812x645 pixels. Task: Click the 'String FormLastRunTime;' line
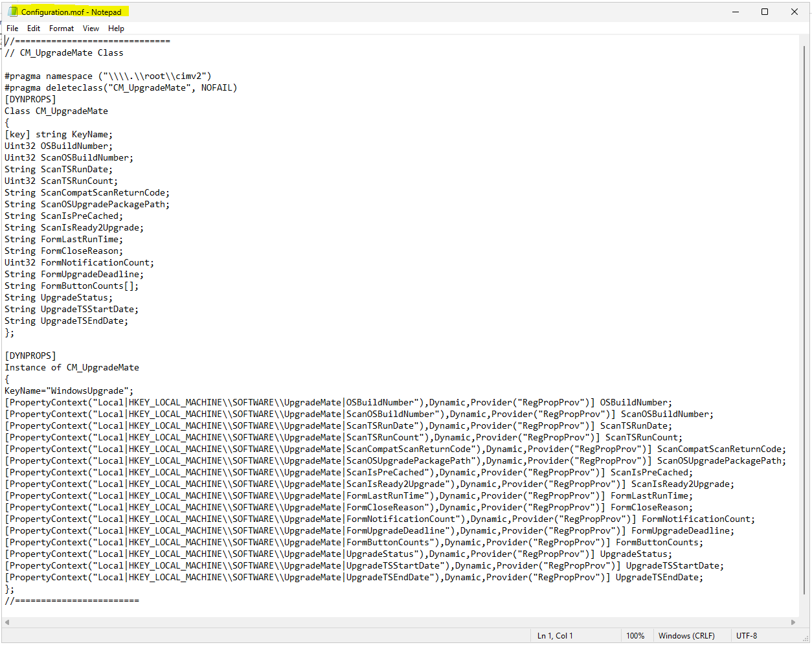coord(64,240)
